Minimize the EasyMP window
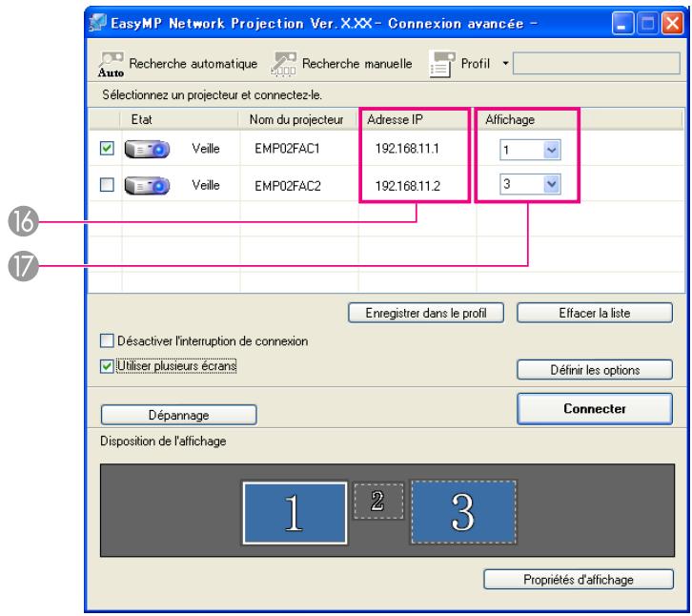 pyautogui.click(x=622, y=23)
